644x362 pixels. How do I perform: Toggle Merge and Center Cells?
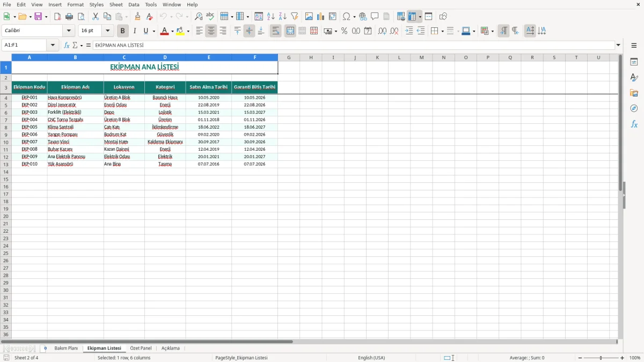290,31
